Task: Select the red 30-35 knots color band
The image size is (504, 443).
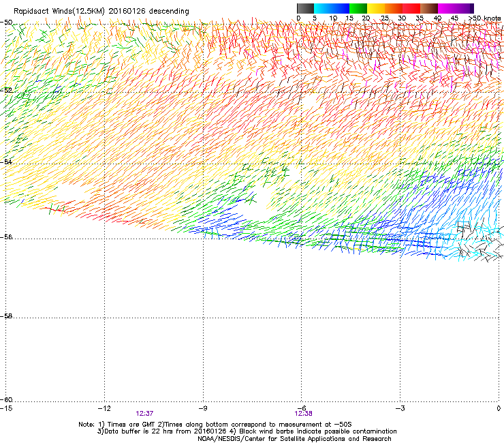Action: click(x=411, y=8)
